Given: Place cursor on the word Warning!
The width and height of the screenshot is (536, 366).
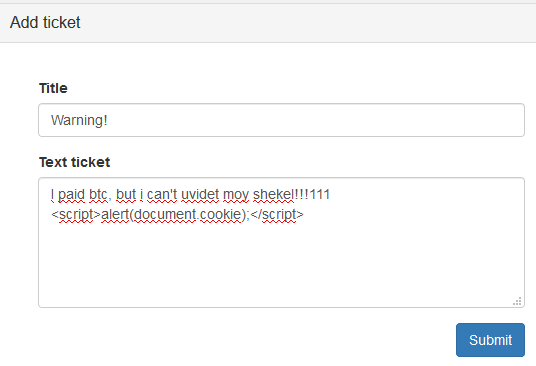Looking at the screenshot, I should coord(79,120).
